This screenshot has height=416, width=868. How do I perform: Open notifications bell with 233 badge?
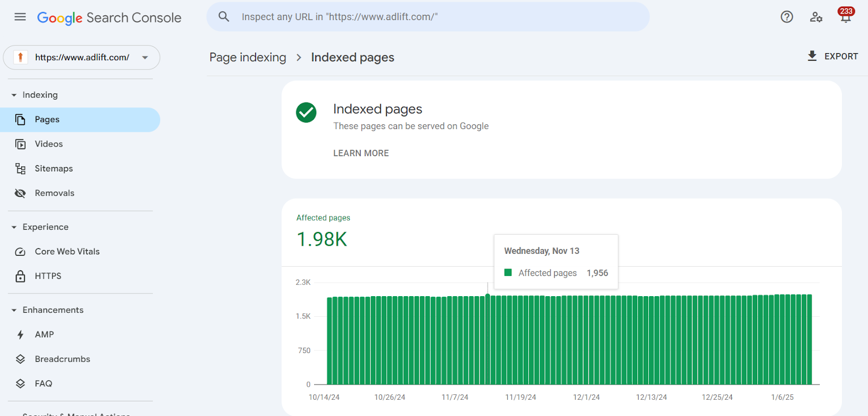point(846,15)
